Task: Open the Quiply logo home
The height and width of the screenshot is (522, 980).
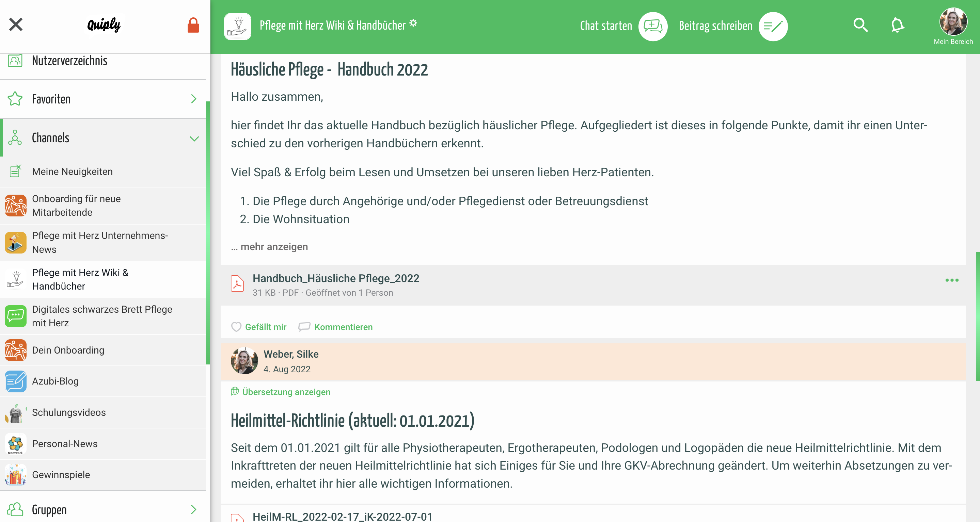Action: coord(104,25)
